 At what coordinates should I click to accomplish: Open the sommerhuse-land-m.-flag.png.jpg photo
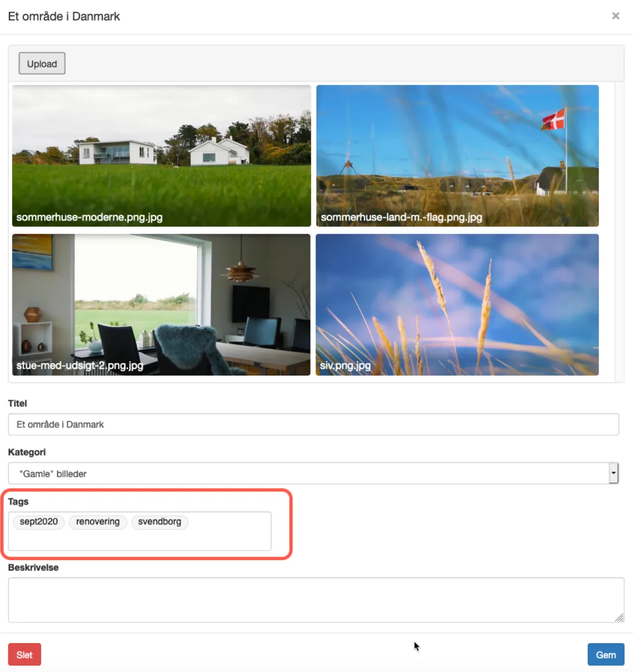457,156
